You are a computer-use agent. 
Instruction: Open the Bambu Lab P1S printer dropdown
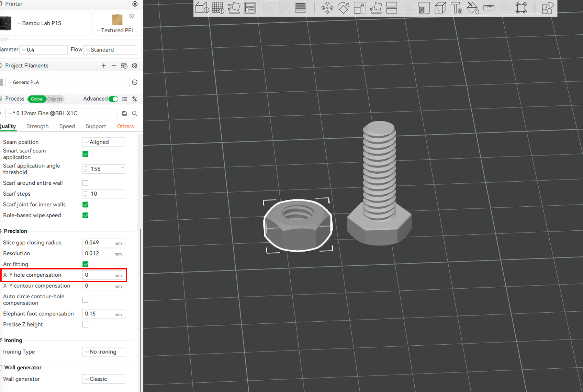tap(41, 23)
